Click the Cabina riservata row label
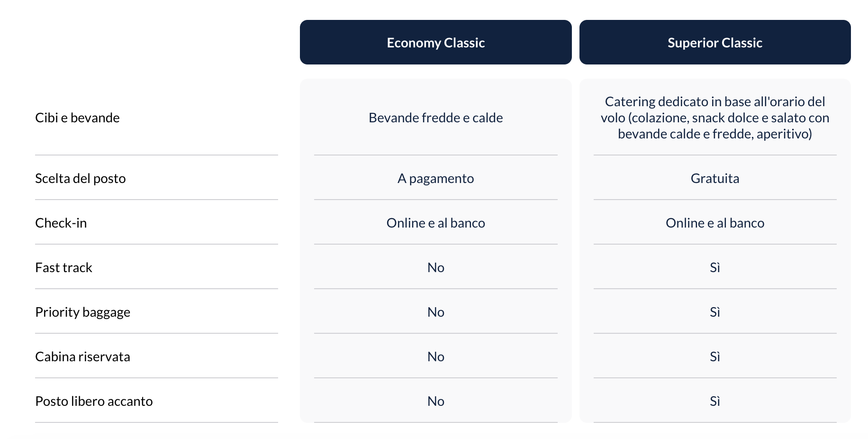Image resolution: width=868 pixels, height=439 pixels. [x=82, y=357]
